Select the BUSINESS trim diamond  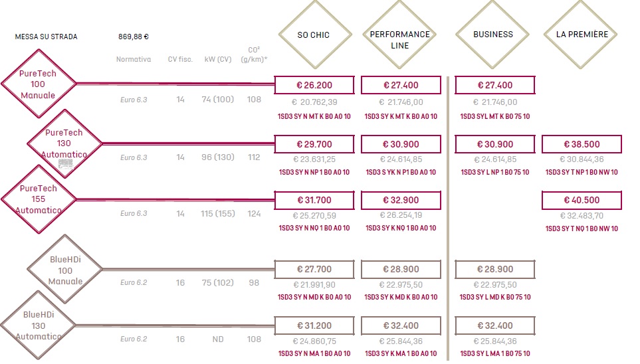[492, 35]
